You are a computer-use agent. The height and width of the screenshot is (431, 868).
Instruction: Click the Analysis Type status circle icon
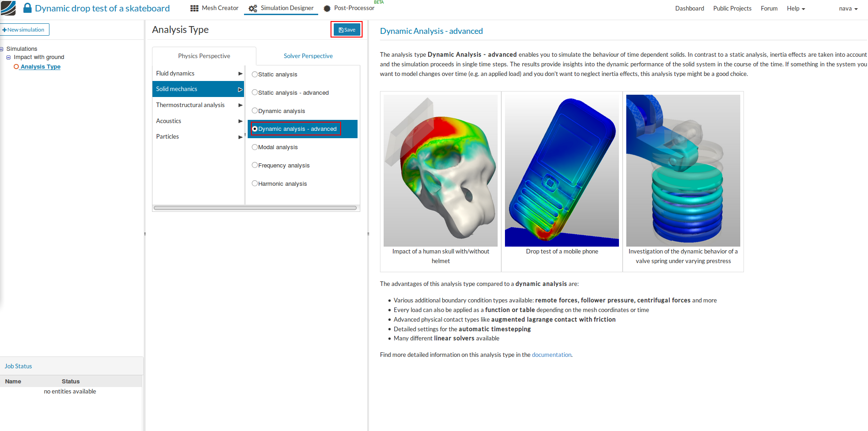[x=16, y=66]
